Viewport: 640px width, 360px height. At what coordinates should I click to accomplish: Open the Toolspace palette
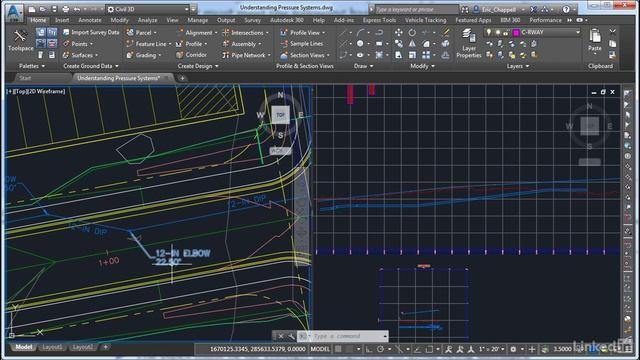(20, 40)
